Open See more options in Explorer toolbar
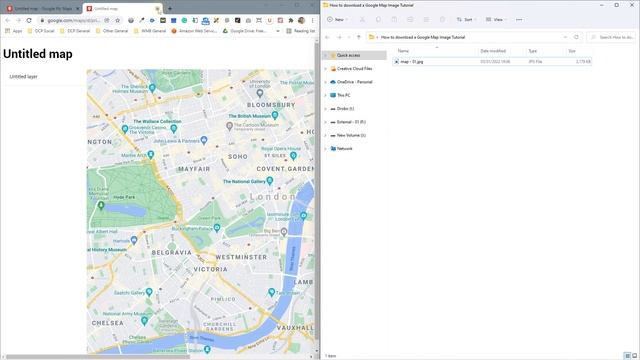Screen dimensions: 640x360 [x=519, y=20]
